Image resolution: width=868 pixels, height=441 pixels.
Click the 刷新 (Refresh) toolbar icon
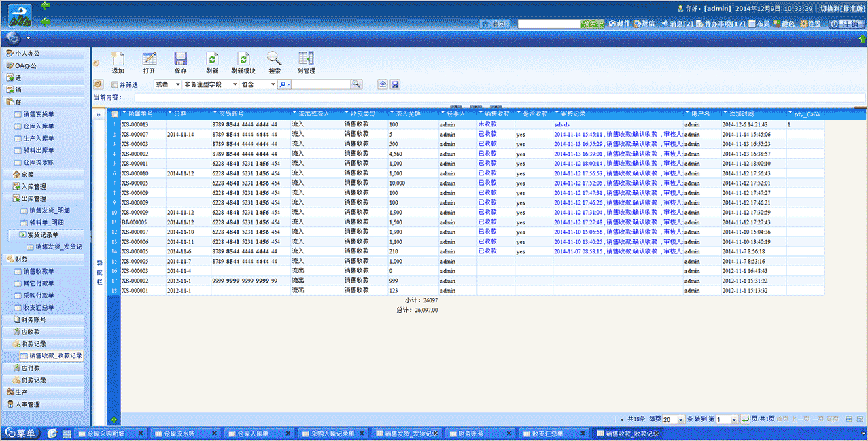(212, 58)
